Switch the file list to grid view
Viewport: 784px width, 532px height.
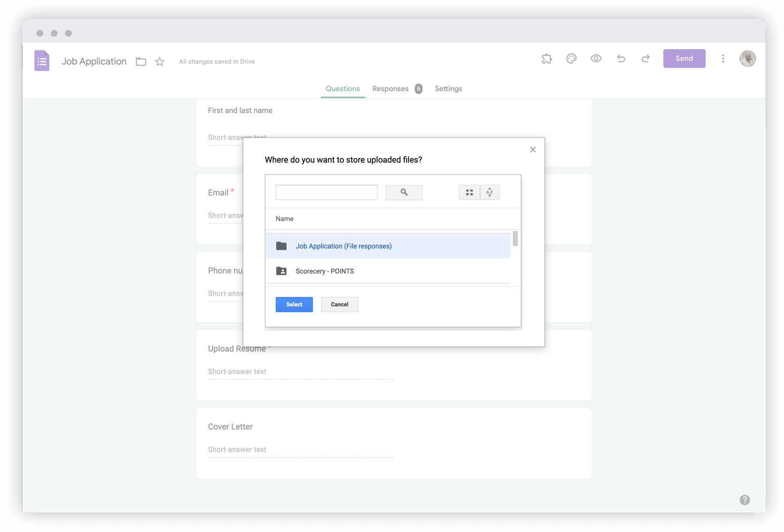pos(469,192)
